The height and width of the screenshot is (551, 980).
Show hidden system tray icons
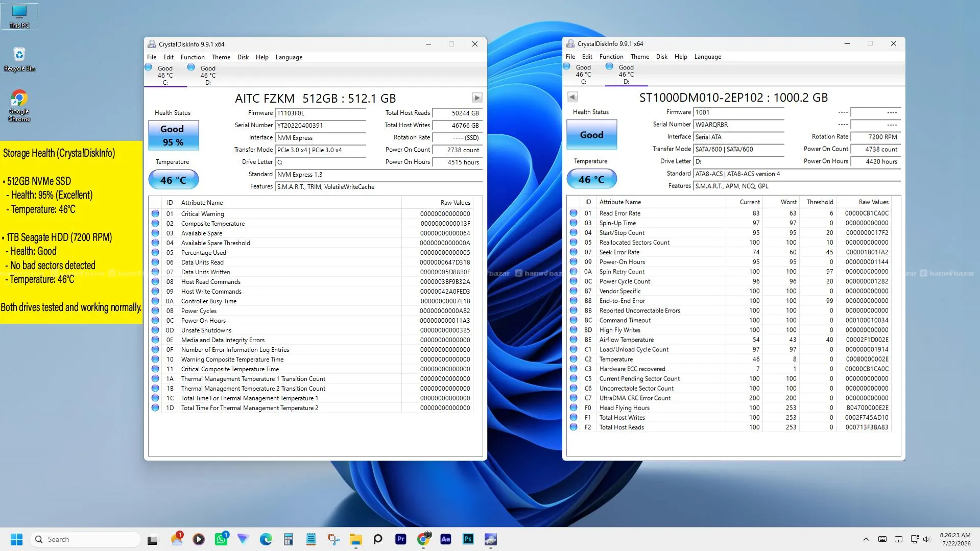pyautogui.click(x=866, y=539)
